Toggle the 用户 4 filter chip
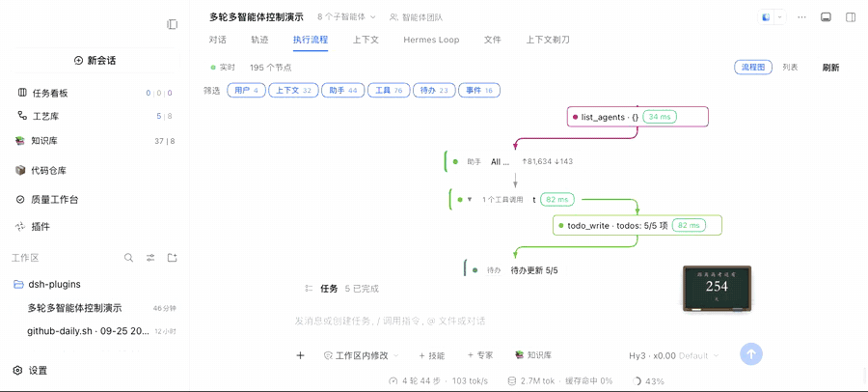Image resolution: width=868 pixels, height=392 pixels. pyautogui.click(x=246, y=91)
